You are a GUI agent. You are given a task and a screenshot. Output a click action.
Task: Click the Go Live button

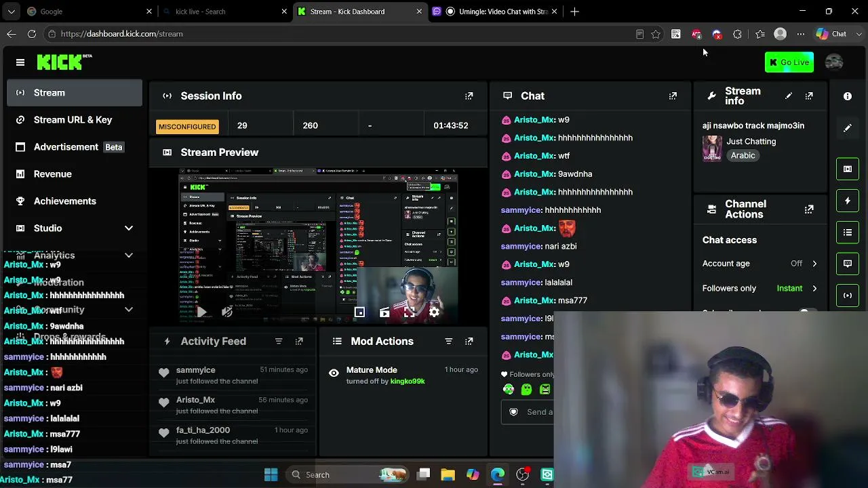[789, 62]
